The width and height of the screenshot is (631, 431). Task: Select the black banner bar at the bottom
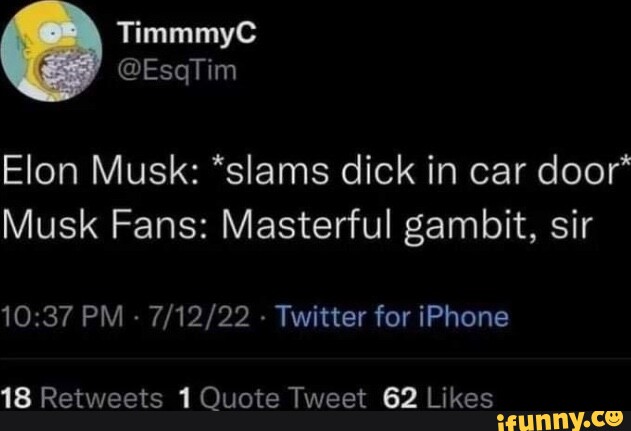(x=316, y=421)
